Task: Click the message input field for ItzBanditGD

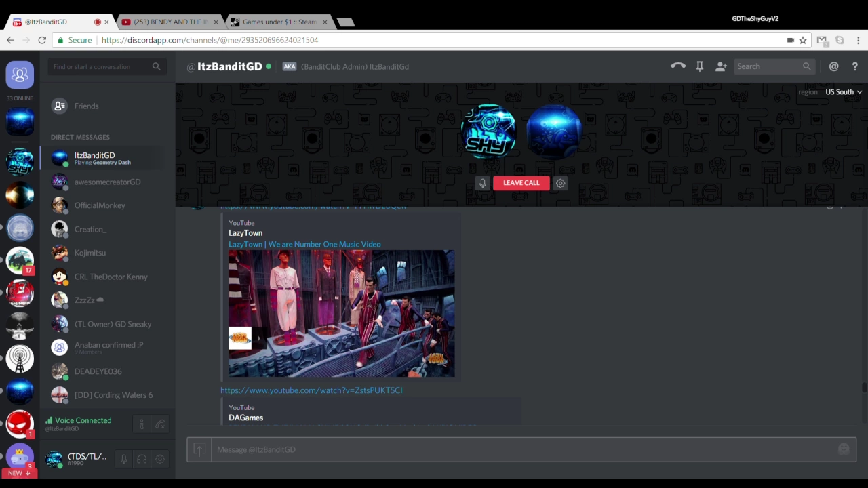Action: pos(522,449)
